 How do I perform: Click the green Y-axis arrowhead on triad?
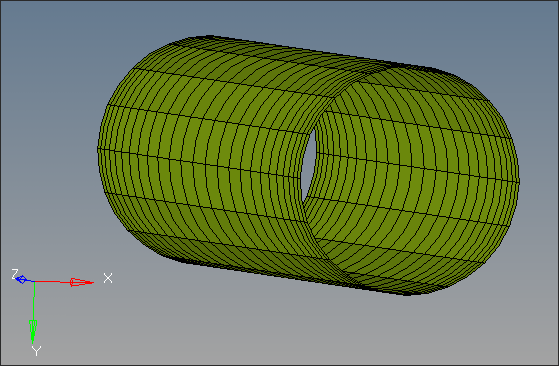coord(33,331)
